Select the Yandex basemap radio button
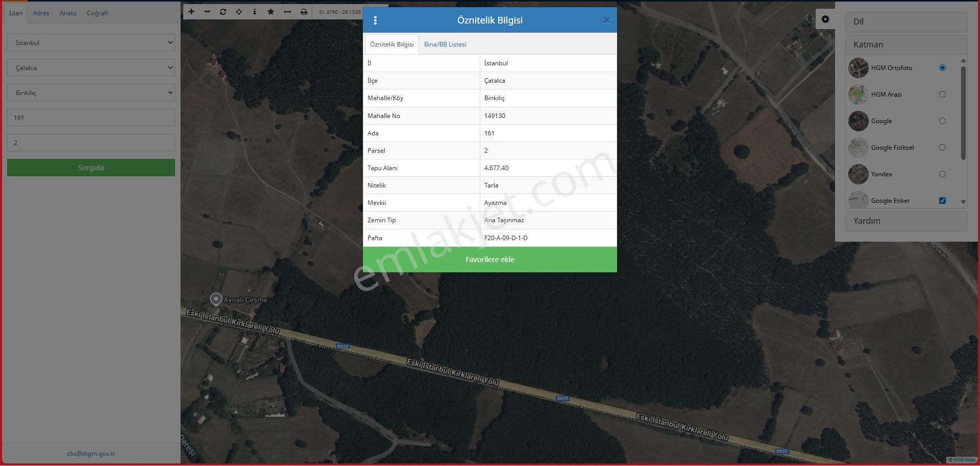 point(942,174)
